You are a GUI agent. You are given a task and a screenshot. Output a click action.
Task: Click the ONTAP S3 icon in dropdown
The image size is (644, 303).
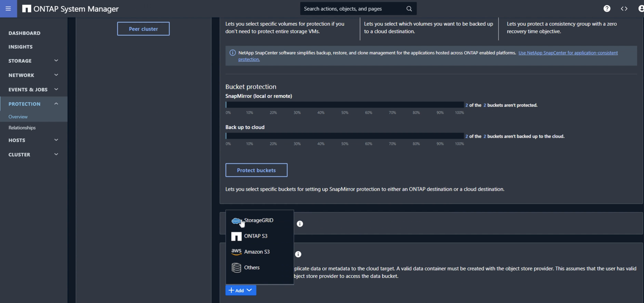pos(236,236)
